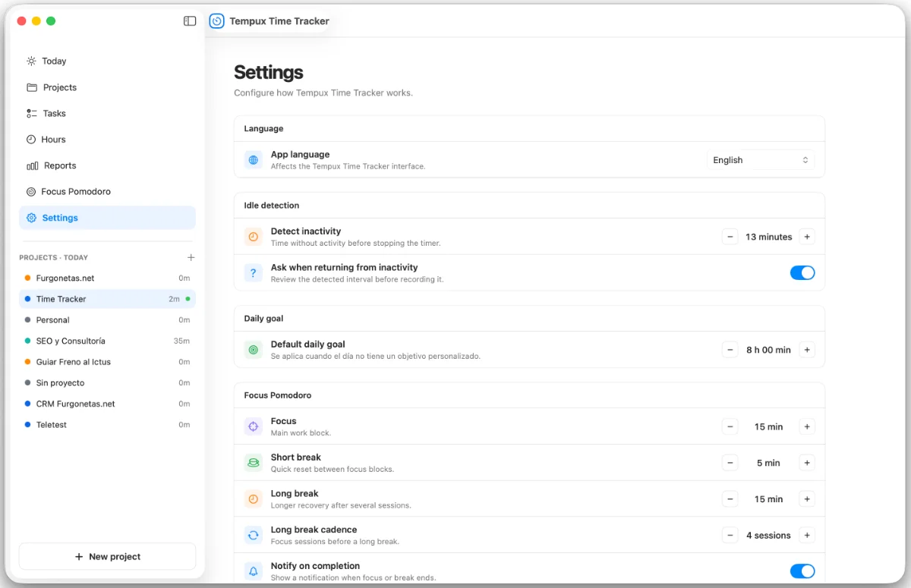The height and width of the screenshot is (588, 911).
Task: Click the crosshair icon beside Focus
Action: [x=254, y=426]
